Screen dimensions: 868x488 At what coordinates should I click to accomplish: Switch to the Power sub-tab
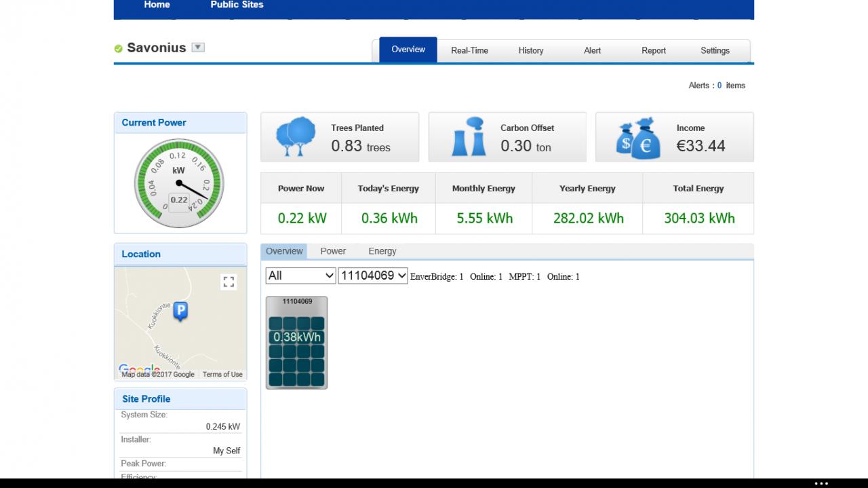(x=333, y=251)
